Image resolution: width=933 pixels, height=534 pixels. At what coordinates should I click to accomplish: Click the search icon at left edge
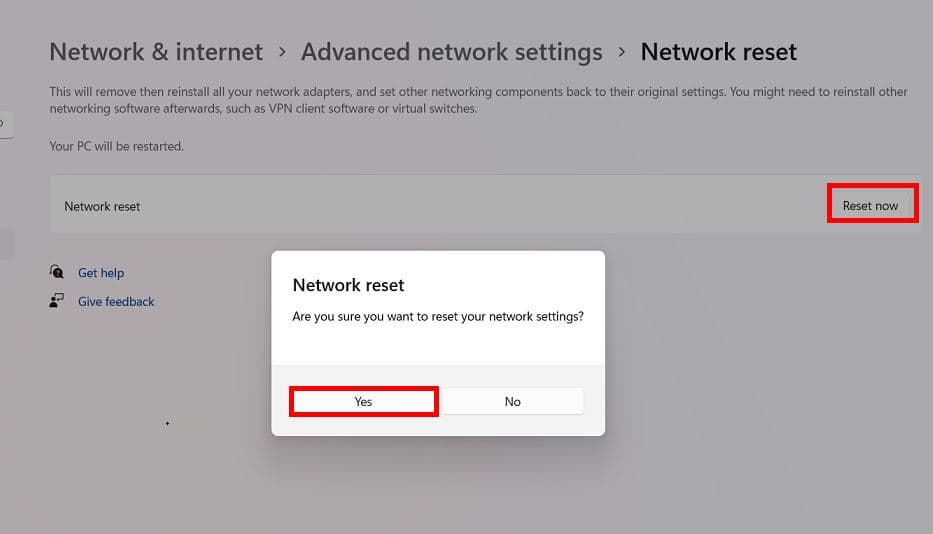(4, 123)
